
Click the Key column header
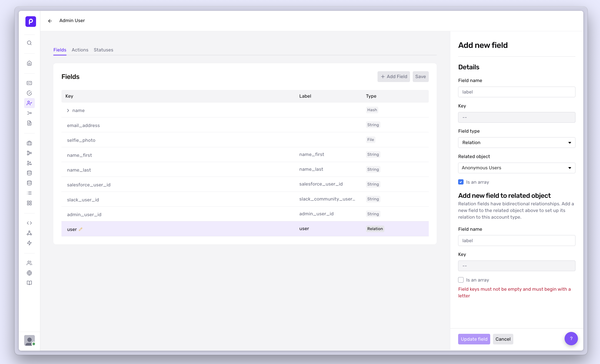69,96
